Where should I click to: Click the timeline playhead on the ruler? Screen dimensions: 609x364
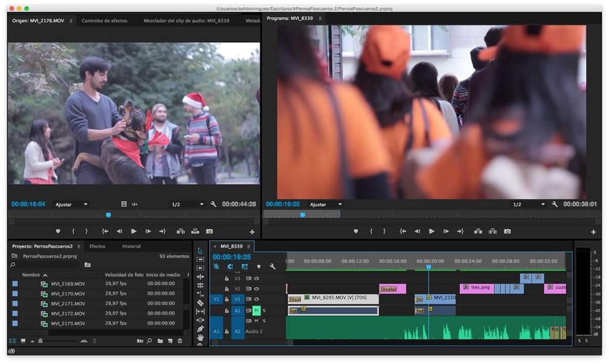pos(428,267)
